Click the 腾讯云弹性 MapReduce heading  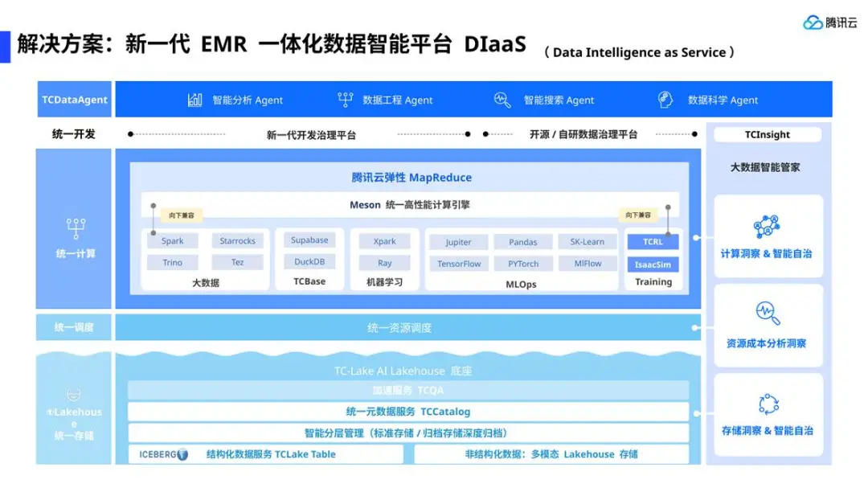411,178
